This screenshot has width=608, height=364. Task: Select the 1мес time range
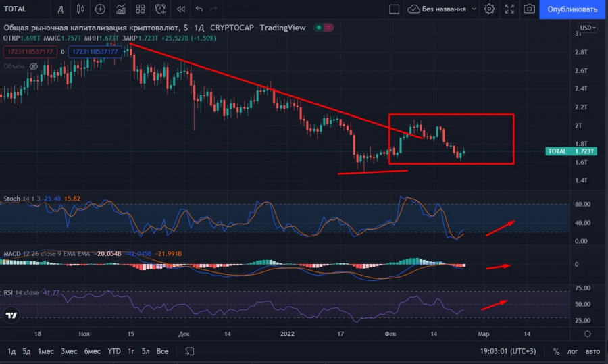coord(46,351)
